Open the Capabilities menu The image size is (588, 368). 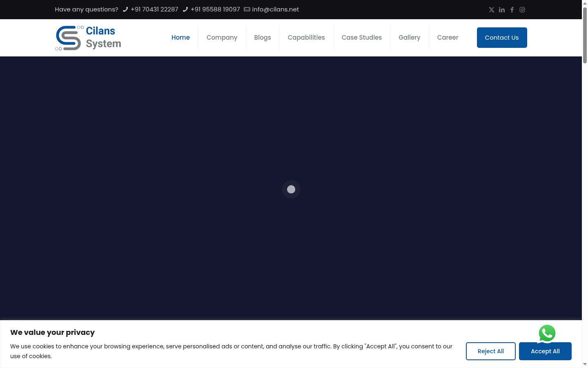pos(306,38)
